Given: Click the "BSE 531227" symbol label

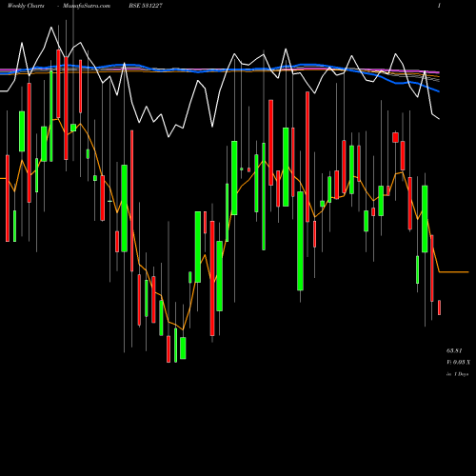Looking at the screenshot, I should [x=146, y=6].
